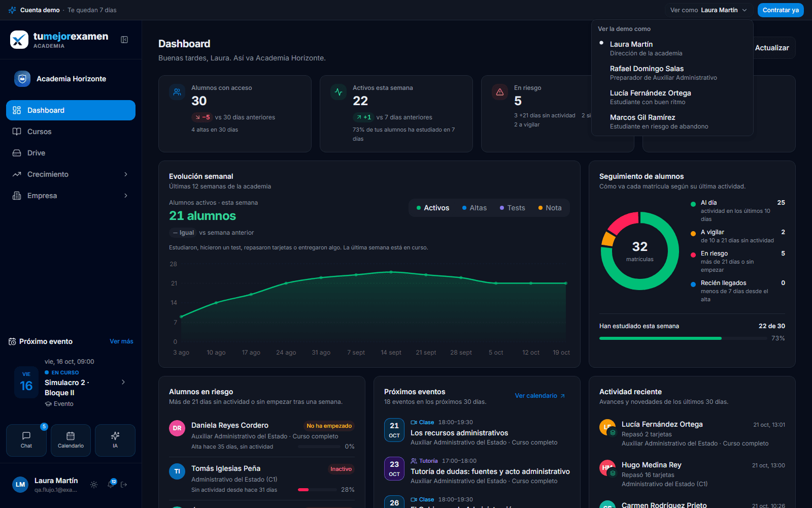
Task: Click the 'Han estudiado esta semana' progress bar
Action: 683,338
